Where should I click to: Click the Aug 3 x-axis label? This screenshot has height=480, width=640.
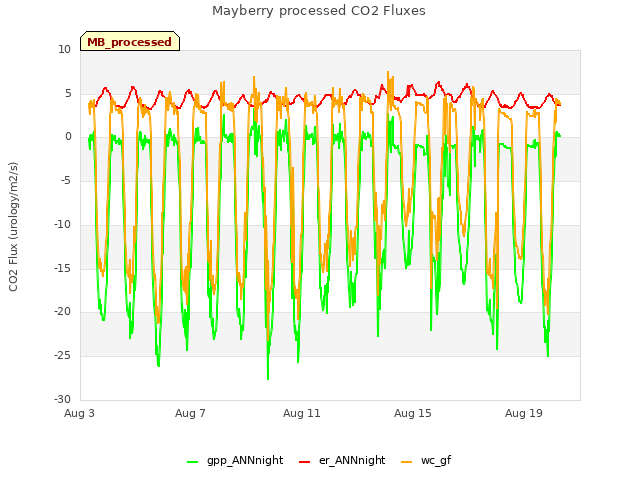pos(79,413)
